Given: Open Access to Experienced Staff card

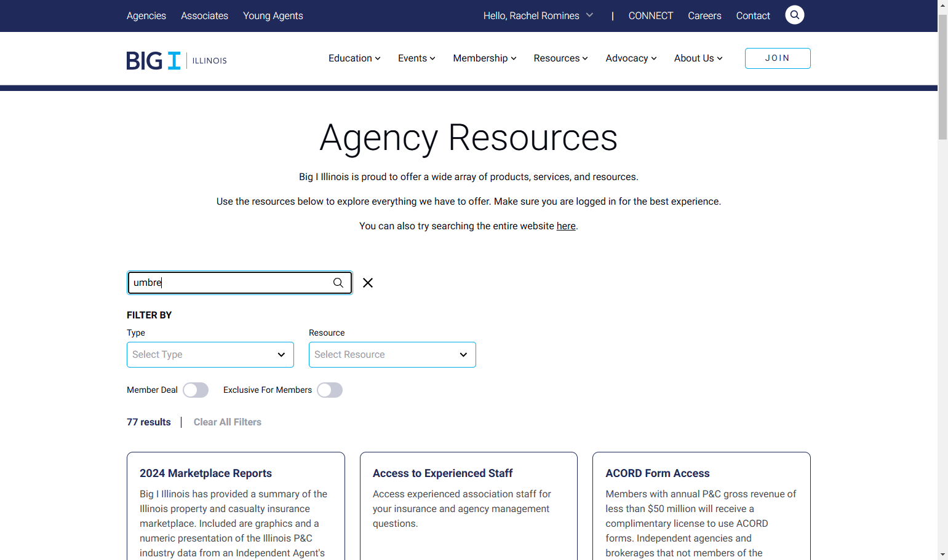Looking at the screenshot, I should pos(469,506).
